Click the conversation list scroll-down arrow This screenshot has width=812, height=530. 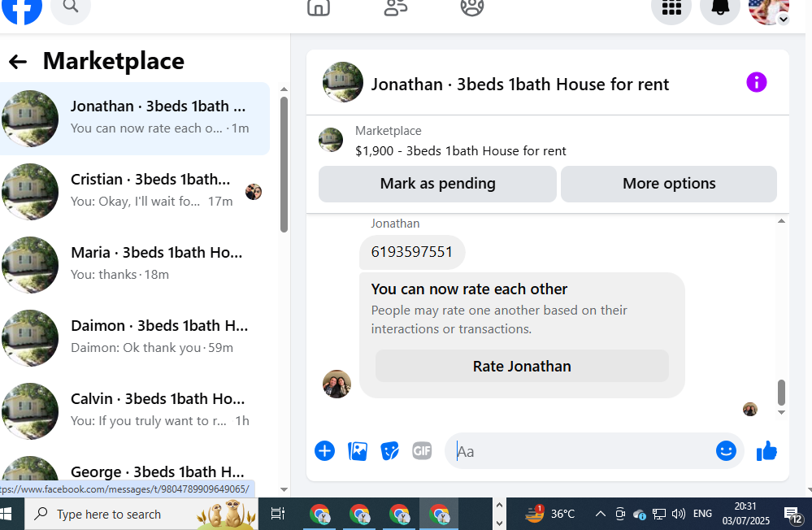tap(284, 489)
